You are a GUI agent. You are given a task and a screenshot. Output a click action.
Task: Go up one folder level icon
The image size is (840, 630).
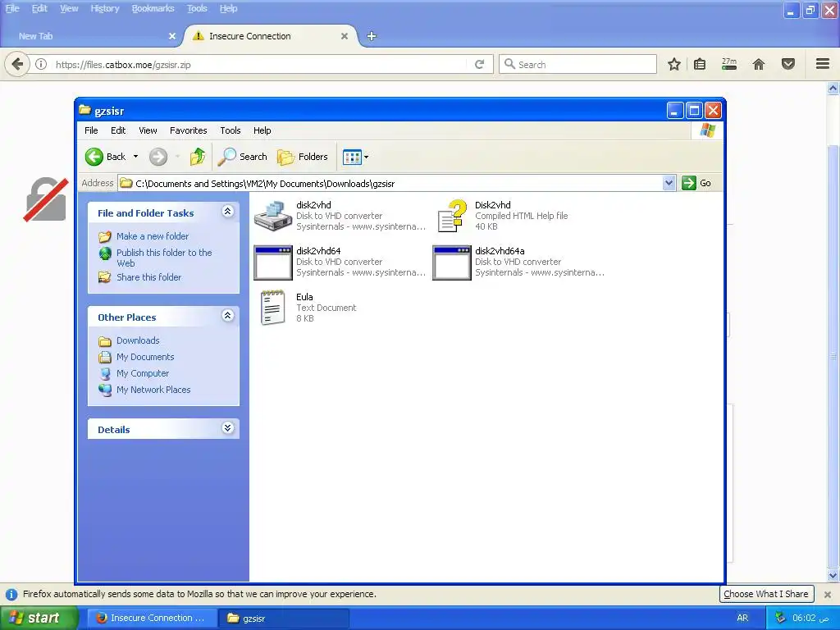pyautogui.click(x=197, y=157)
